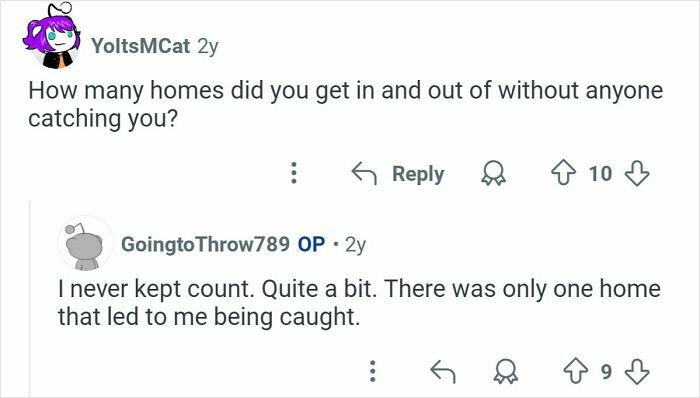This screenshot has height=398, width=700.
Task: Click the vote count 9 on the reply
Action: 606,371
